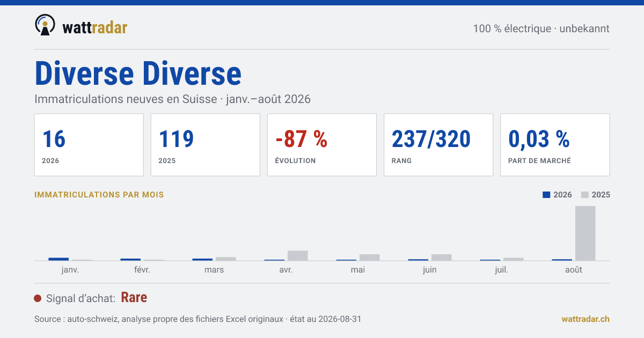This screenshot has width=644, height=338.
Task: Click the 'août' axis label
Action: (x=574, y=270)
